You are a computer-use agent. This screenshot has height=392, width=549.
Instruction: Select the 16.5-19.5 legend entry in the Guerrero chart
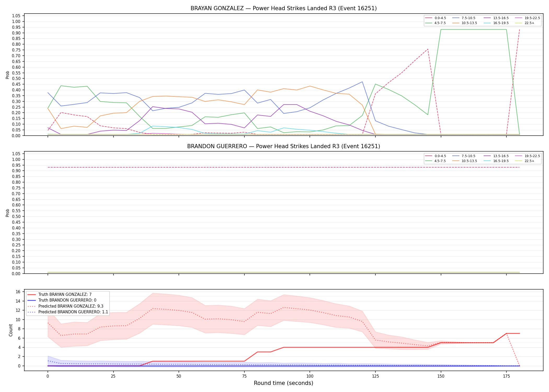(496, 161)
